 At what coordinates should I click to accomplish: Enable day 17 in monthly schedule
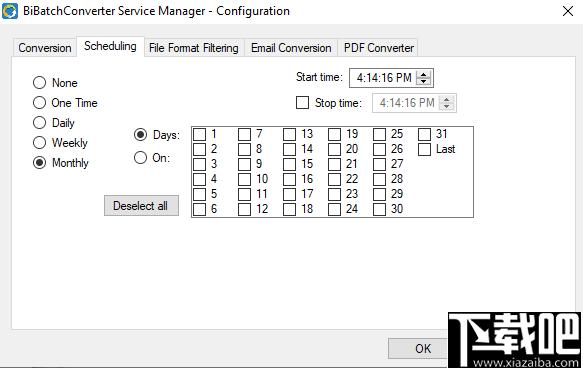click(x=289, y=194)
